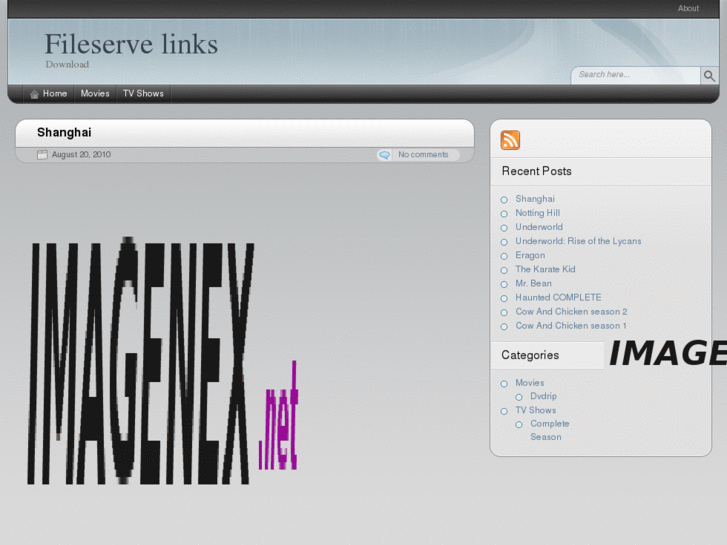Open Cow And Chicken season 1 post
The width and height of the screenshot is (727, 545).
pyautogui.click(x=571, y=326)
